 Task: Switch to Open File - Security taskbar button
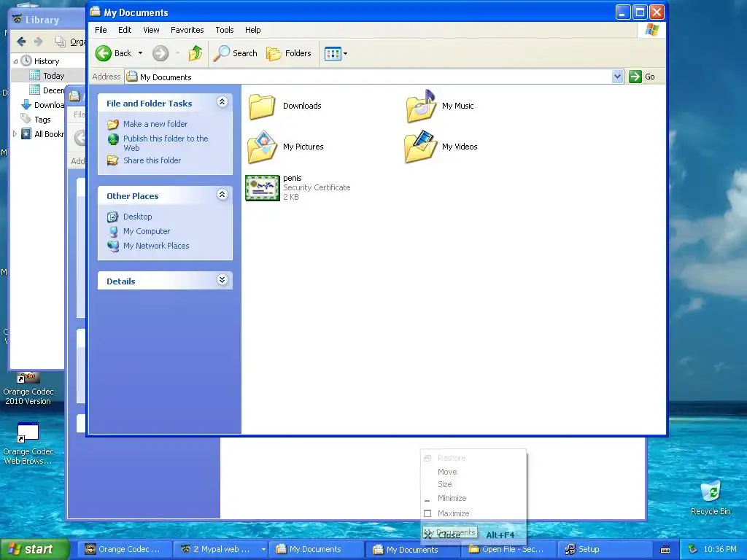pos(508,549)
